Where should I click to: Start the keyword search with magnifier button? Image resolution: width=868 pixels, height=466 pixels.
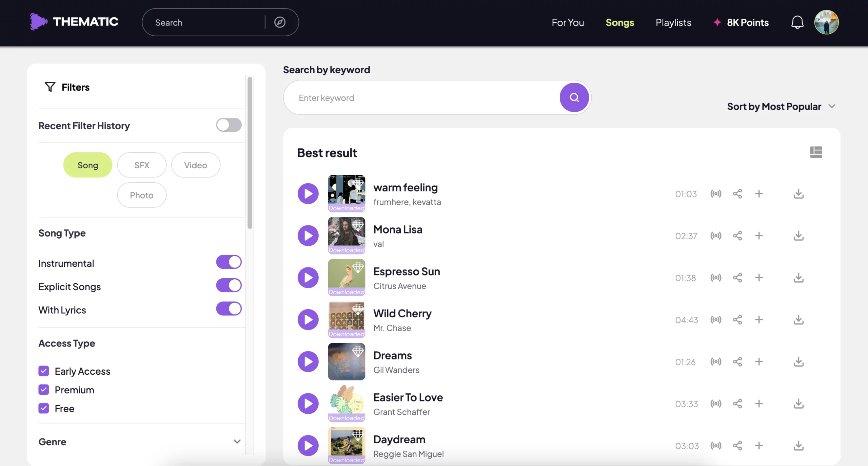pyautogui.click(x=574, y=97)
